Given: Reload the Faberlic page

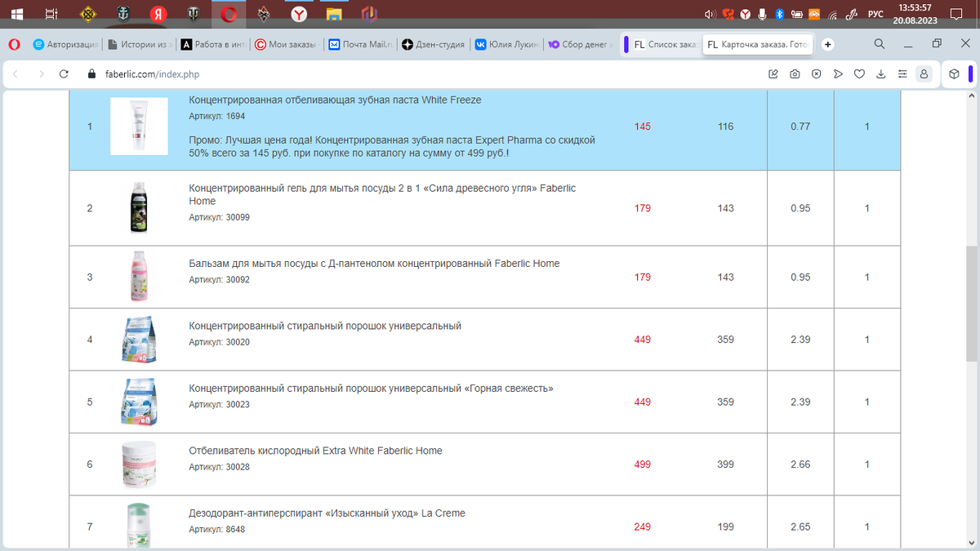Looking at the screenshot, I should pos(64,73).
